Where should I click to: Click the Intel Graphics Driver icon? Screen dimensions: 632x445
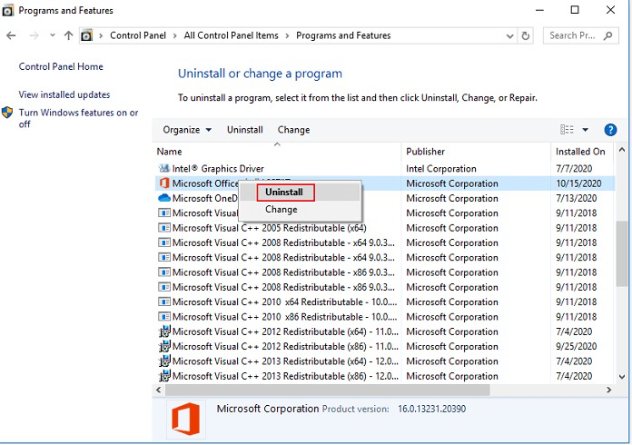tap(164, 168)
